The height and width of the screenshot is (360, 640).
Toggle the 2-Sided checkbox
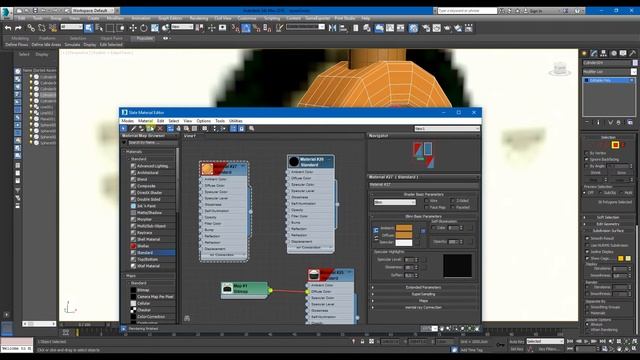pos(452,201)
